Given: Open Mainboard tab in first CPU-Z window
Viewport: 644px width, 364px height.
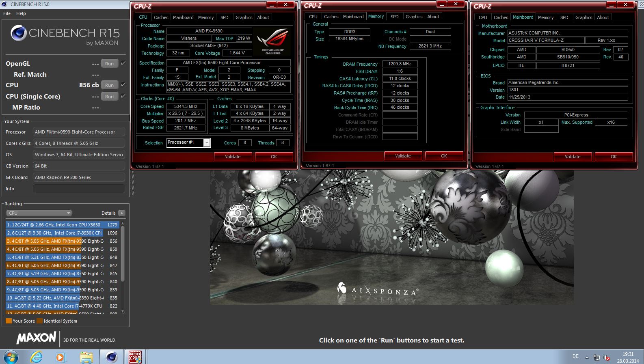Looking at the screenshot, I should pos(183,17).
